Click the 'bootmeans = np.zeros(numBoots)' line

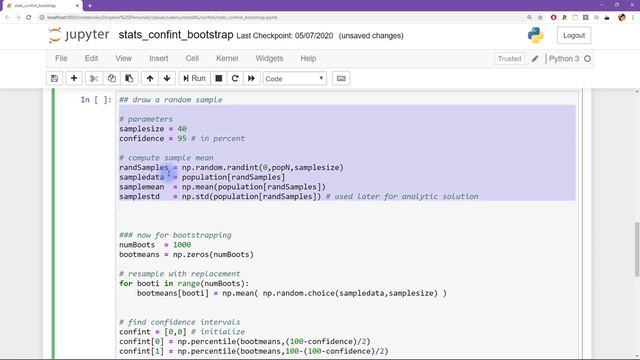[187, 254]
